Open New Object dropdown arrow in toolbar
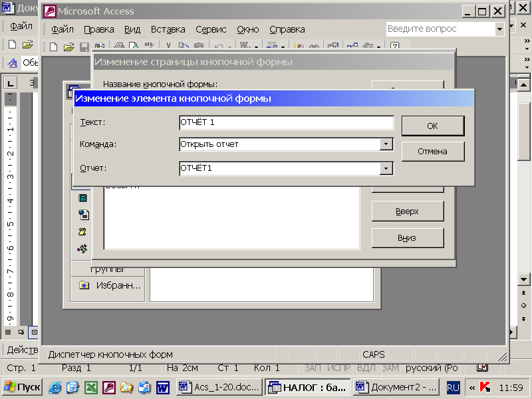Screen dimensions: 532x399 tap(378, 47)
